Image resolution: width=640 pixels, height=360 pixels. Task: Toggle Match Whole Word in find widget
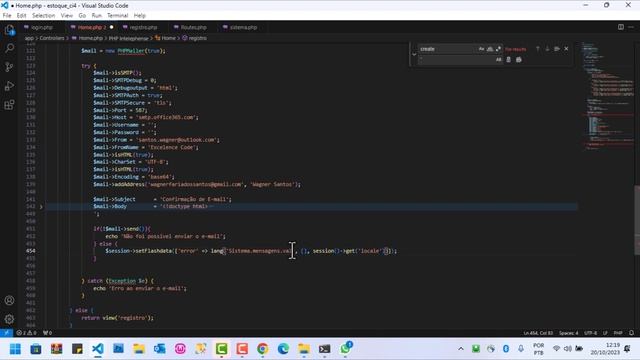coord(490,49)
